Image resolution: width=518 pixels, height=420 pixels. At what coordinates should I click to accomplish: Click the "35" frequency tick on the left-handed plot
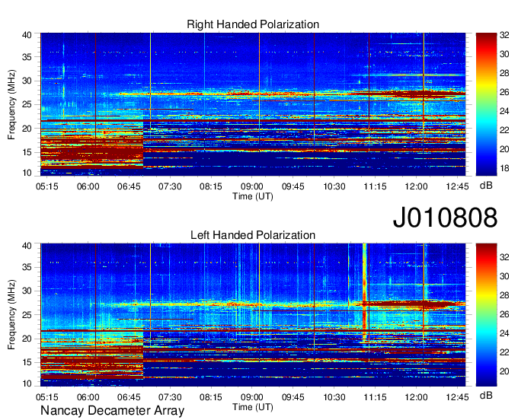pos(27,267)
